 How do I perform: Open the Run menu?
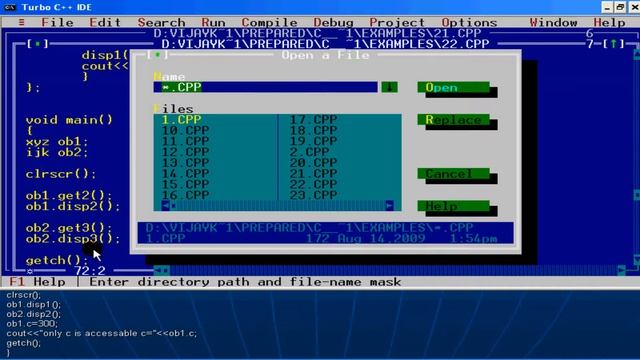(213, 22)
